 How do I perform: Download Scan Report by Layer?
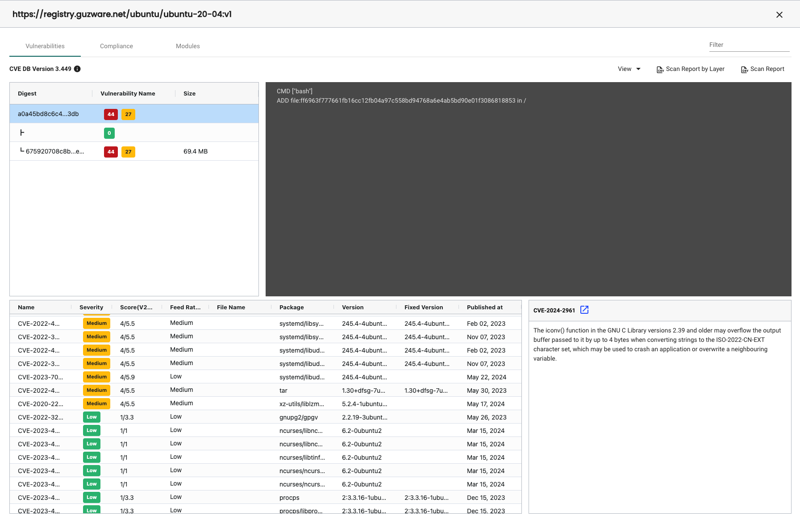[691, 69]
